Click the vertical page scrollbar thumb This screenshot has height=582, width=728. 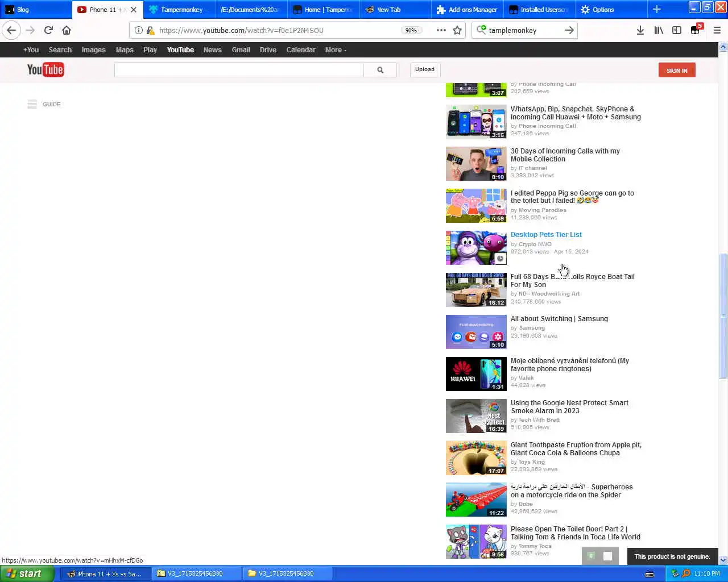723,316
